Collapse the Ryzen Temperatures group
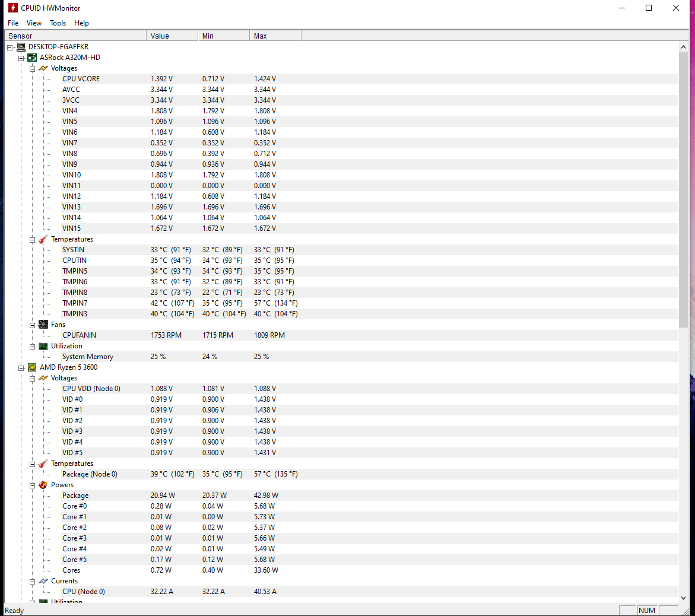Screen dimensions: 695x616 pyautogui.click(x=32, y=464)
